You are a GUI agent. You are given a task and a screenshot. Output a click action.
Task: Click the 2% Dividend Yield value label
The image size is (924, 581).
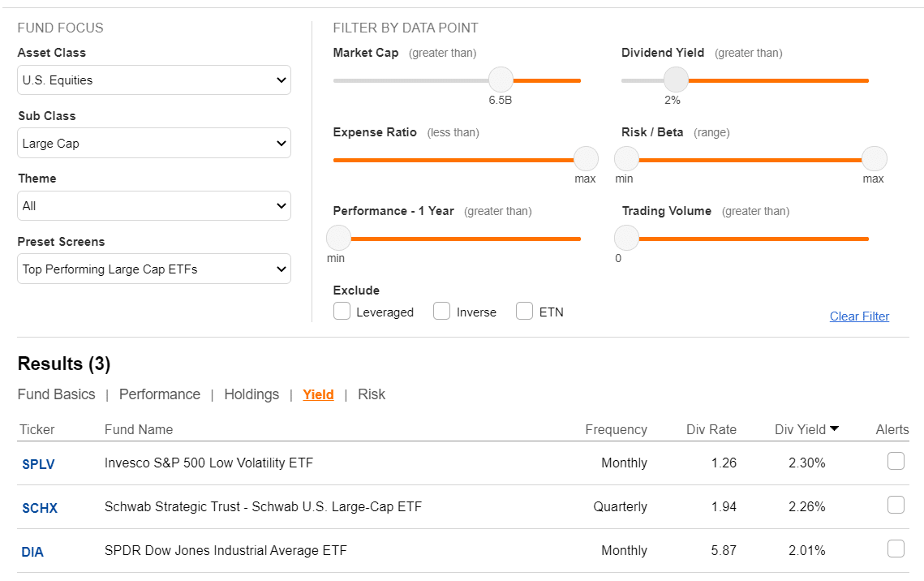(x=673, y=100)
